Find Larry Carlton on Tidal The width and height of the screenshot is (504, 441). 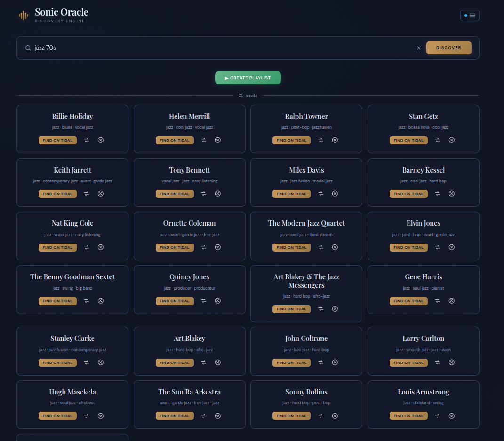tap(408, 362)
